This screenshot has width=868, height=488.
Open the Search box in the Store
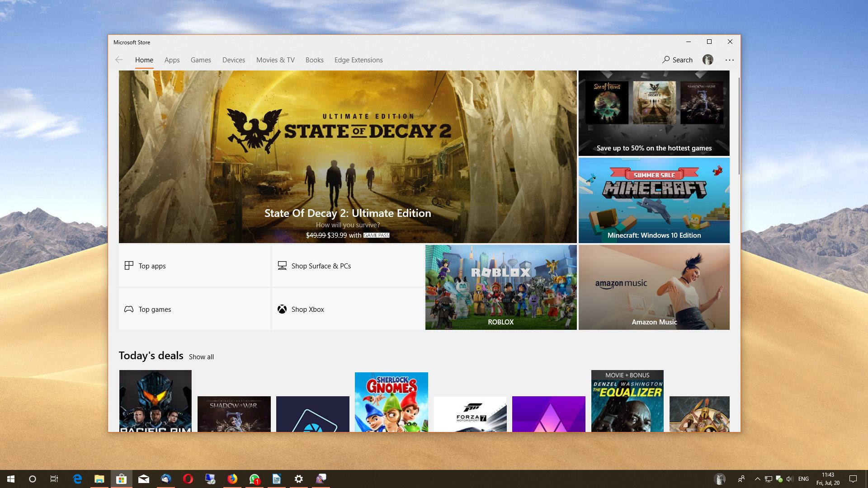[677, 60]
